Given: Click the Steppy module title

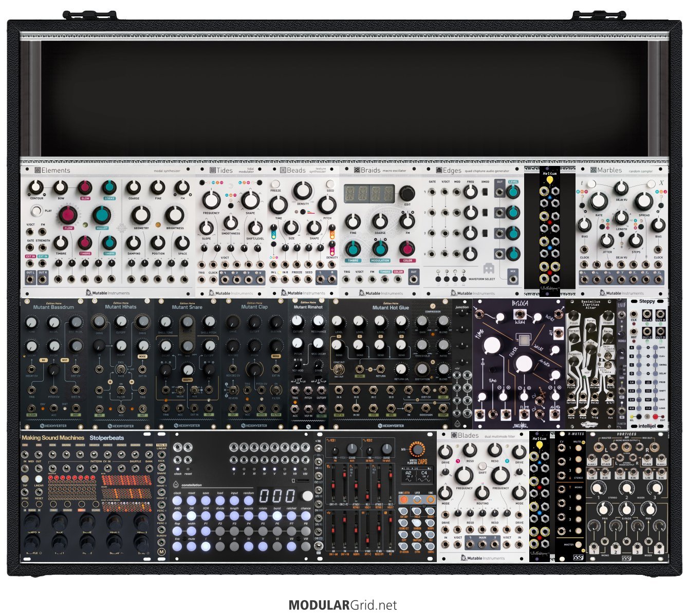Looking at the screenshot, I should click(x=647, y=302).
